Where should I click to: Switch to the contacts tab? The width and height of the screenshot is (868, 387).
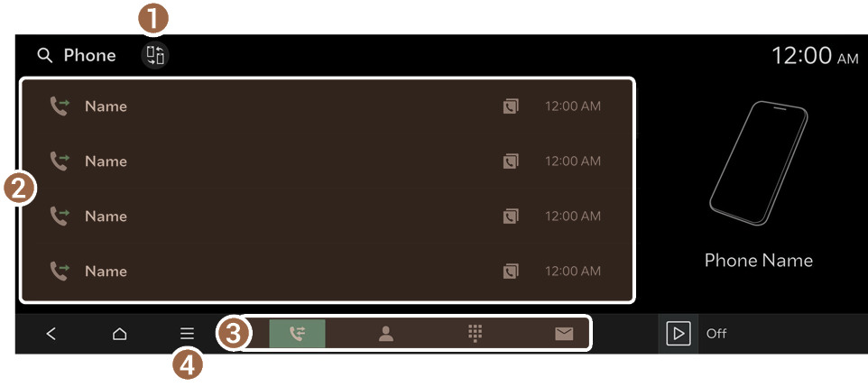point(386,333)
